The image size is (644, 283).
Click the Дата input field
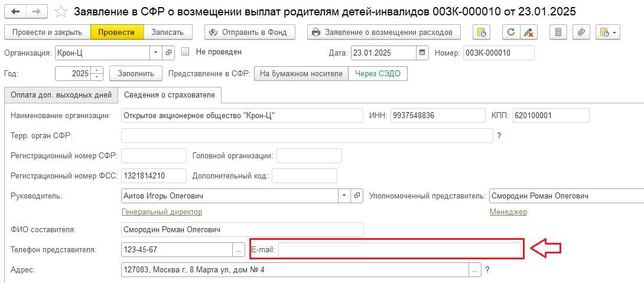[384, 53]
